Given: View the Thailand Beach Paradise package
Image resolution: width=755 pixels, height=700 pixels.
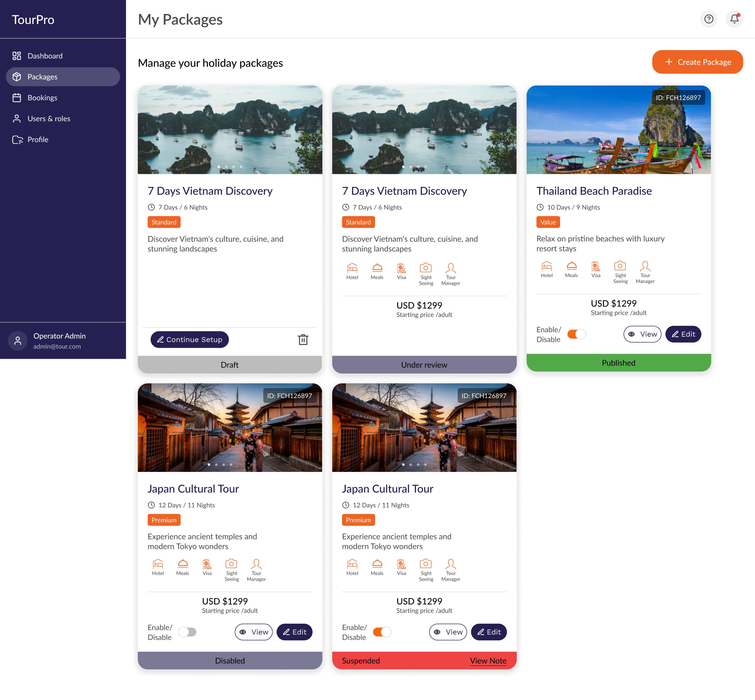Looking at the screenshot, I should pyautogui.click(x=643, y=334).
